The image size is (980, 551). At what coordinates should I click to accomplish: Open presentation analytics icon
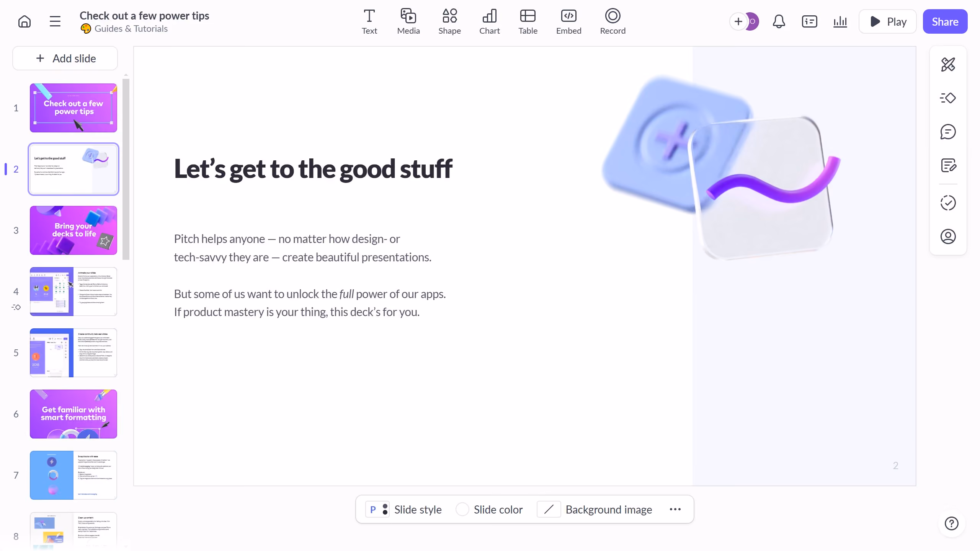point(840,21)
